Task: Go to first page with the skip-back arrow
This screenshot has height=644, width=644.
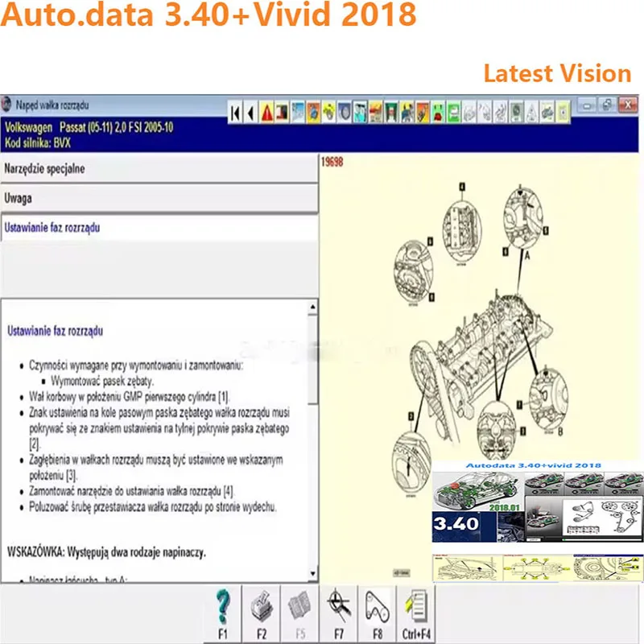Action: [x=235, y=113]
